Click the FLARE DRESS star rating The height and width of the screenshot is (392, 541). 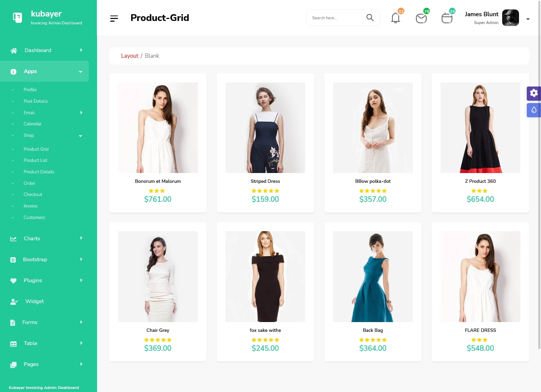(479, 340)
